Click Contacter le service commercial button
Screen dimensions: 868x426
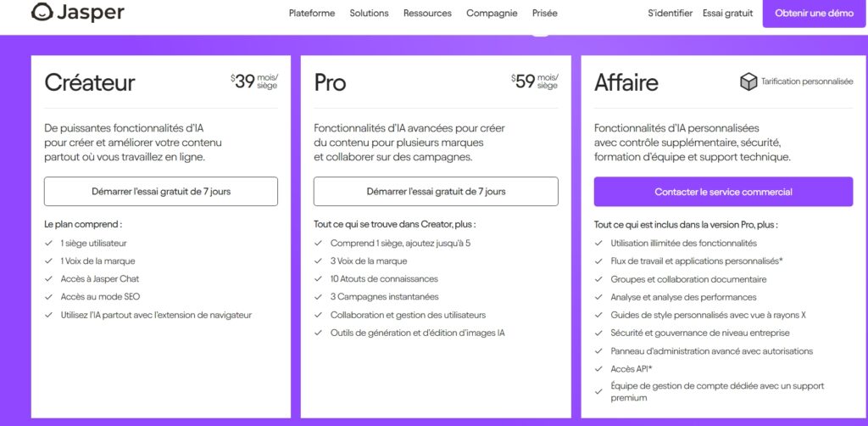coord(724,192)
